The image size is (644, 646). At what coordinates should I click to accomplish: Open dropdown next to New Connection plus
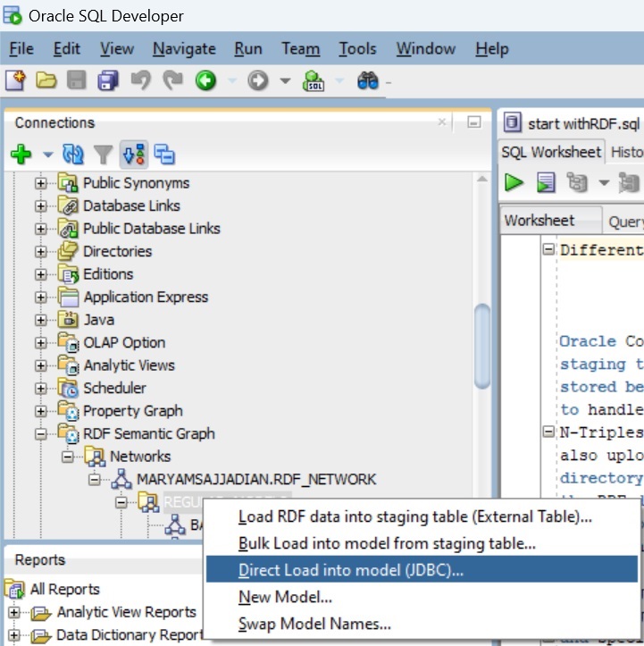48,155
